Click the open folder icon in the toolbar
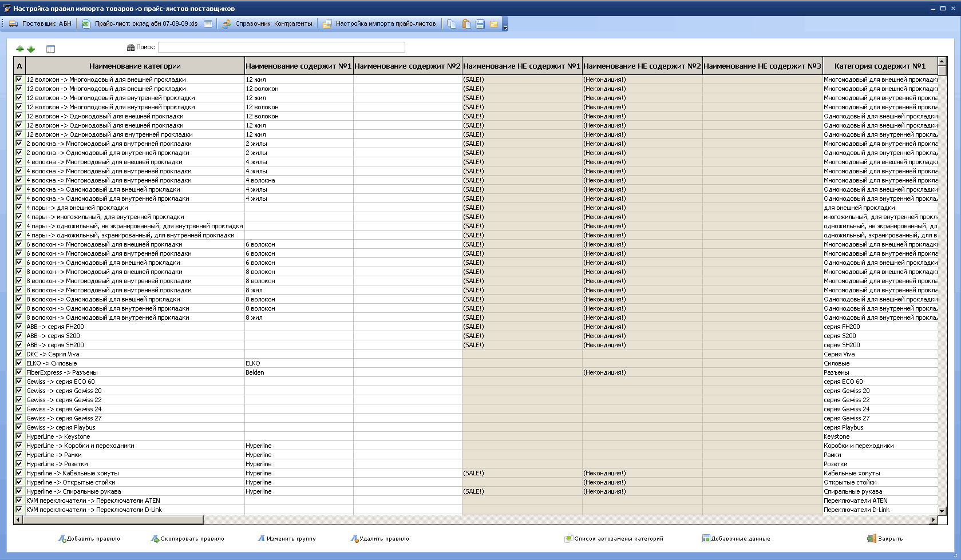 tap(493, 24)
